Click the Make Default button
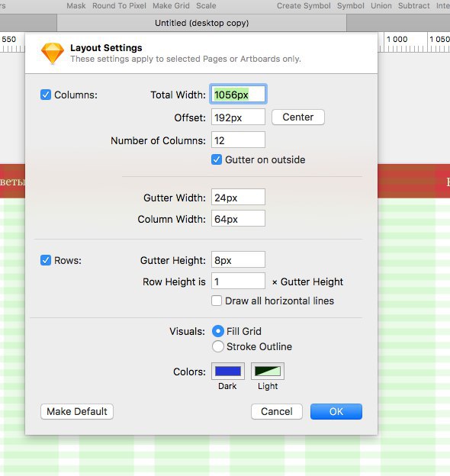The width and height of the screenshot is (450, 476). click(x=77, y=412)
